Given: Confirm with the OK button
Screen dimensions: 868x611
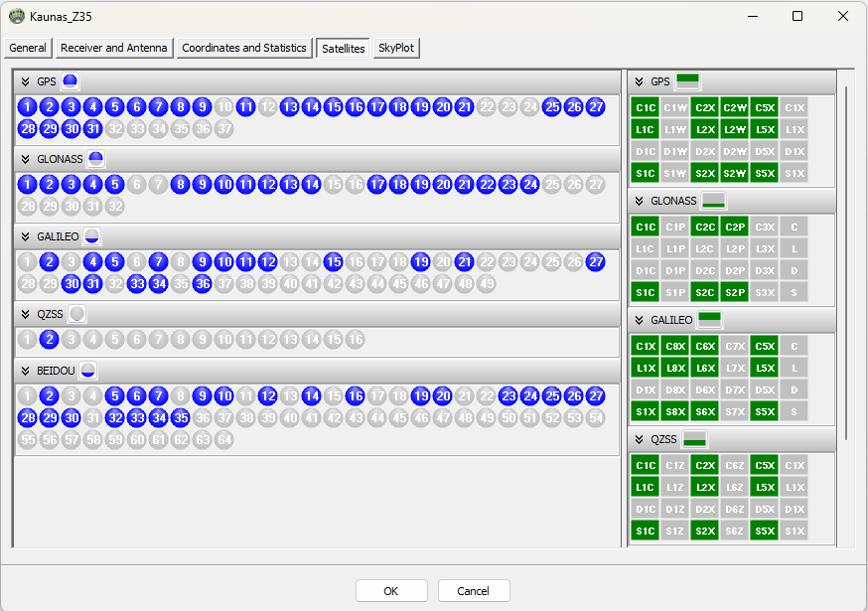Looking at the screenshot, I should pos(391,591).
